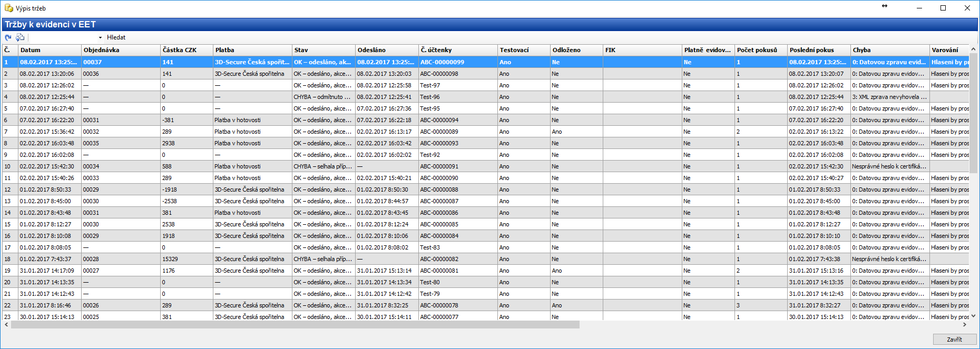The width and height of the screenshot is (980, 349).
Task: Click the scroll left arrow at the bottom
Action: coord(6,325)
